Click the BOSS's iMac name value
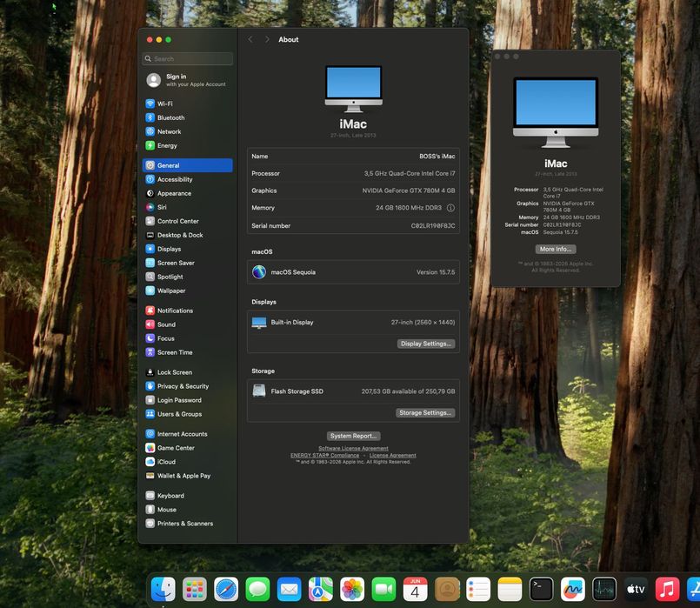Image resolution: width=700 pixels, height=608 pixels. (437, 157)
